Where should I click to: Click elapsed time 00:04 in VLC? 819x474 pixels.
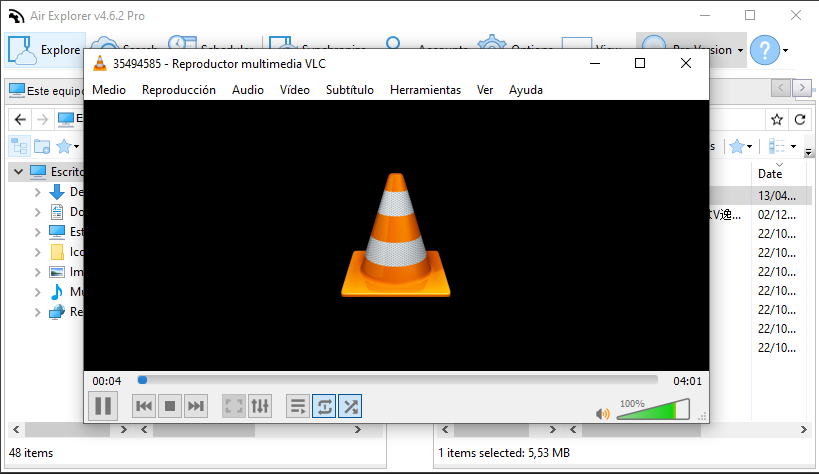(107, 381)
